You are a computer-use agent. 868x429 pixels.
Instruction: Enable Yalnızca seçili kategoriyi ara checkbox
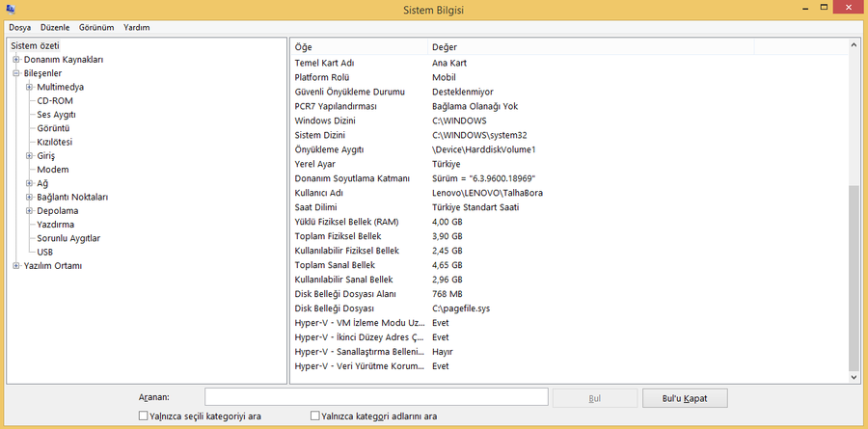(x=144, y=416)
